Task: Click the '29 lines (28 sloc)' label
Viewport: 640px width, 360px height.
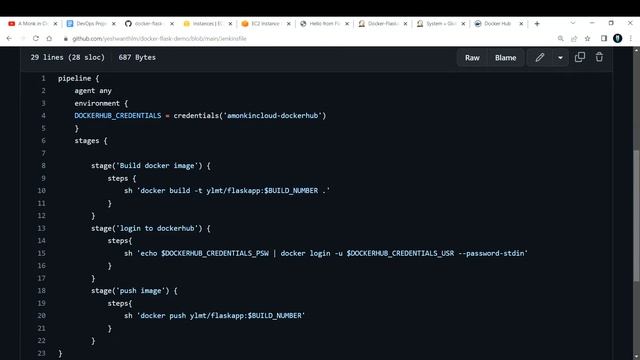Action: 67,58
